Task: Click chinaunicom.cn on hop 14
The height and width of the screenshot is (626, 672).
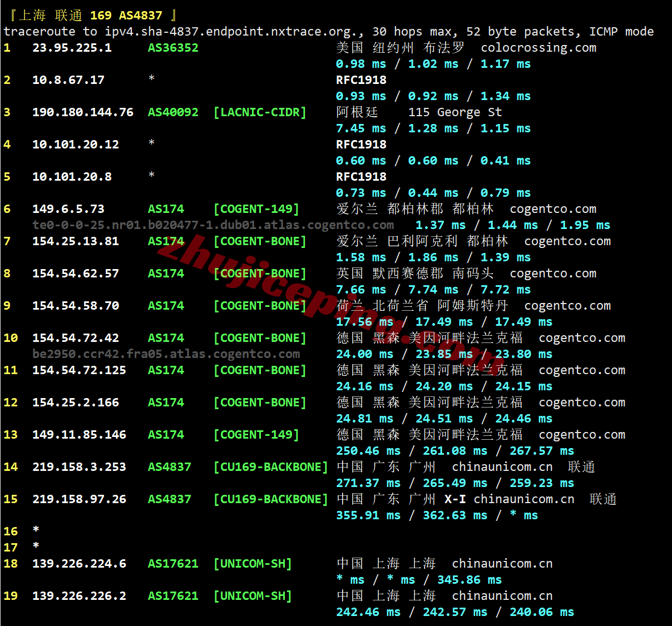Action: (x=502, y=467)
